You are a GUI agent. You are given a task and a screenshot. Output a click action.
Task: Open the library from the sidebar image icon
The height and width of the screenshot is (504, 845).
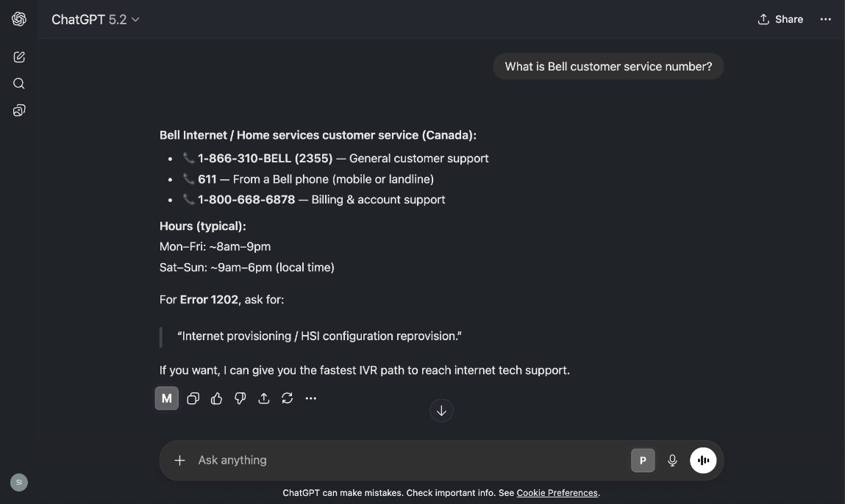click(x=18, y=109)
